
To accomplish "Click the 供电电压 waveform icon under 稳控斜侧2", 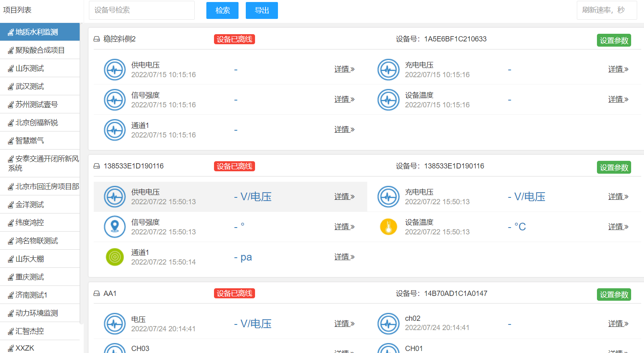I will point(115,70).
